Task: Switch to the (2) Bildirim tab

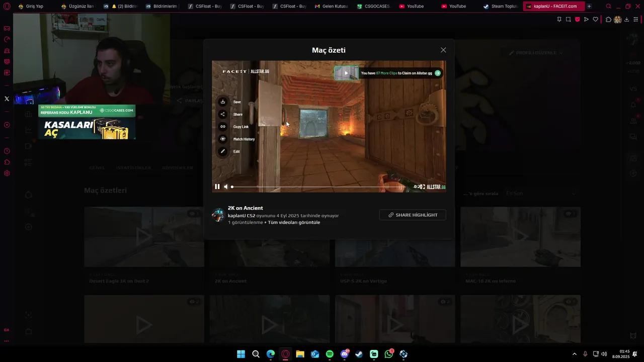Action: (x=120, y=6)
